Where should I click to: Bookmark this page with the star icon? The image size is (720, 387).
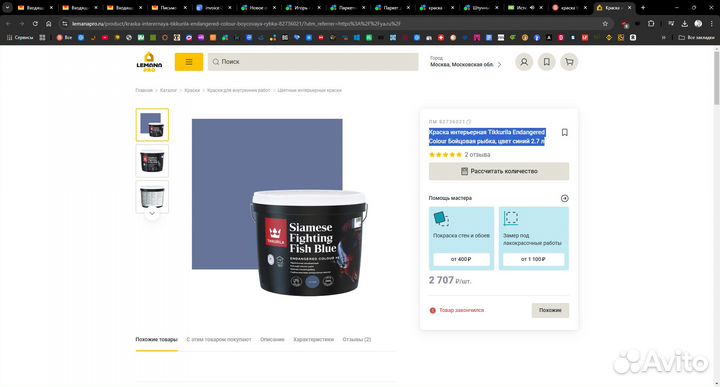(x=605, y=23)
